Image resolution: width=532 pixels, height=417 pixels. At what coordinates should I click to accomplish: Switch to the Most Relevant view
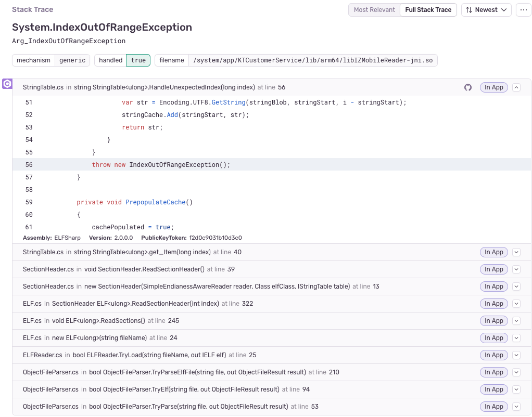(x=374, y=10)
